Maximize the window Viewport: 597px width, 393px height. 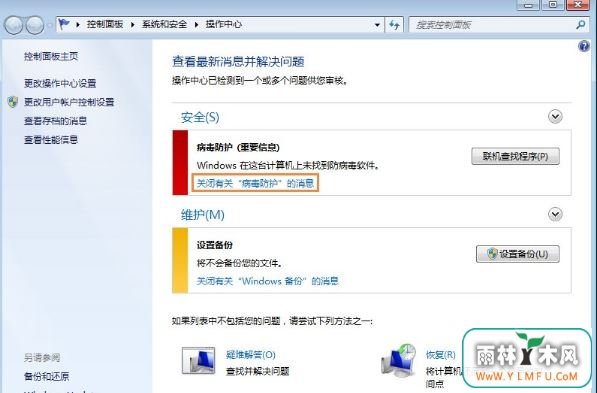coord(553,5)
